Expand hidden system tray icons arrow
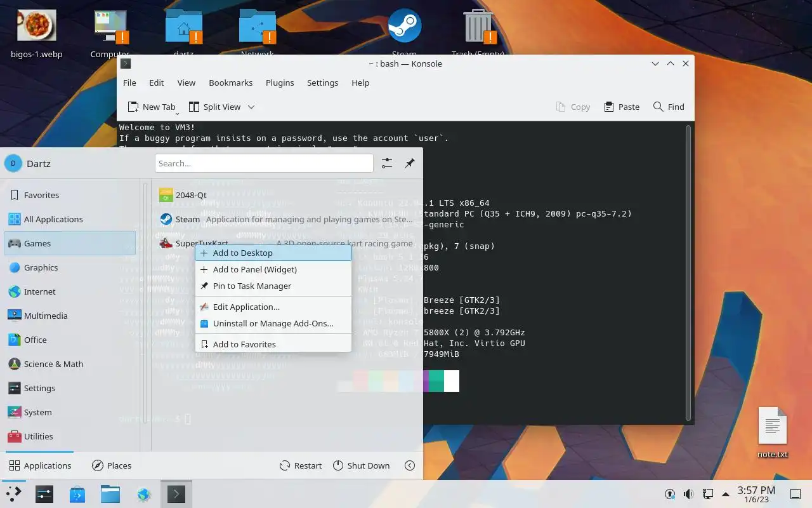 pos(725,494)
